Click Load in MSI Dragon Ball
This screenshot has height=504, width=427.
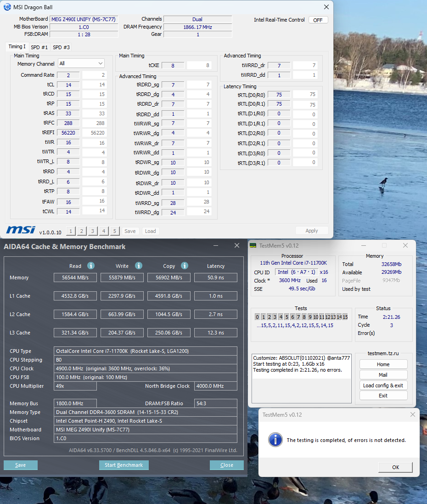coord(150,231)
